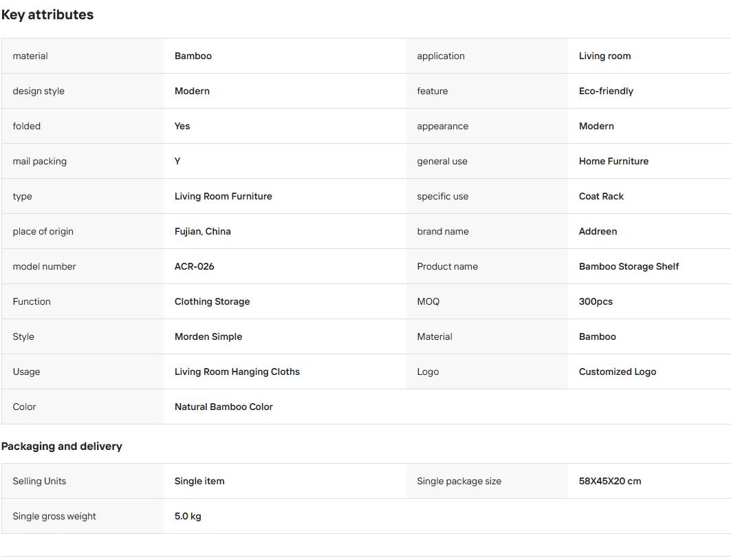Image resolution: width=731 pixels, height=560 pixels.
Task: Click the Bamboo Storage Shelf product name
Action: [x=629, y=266]
